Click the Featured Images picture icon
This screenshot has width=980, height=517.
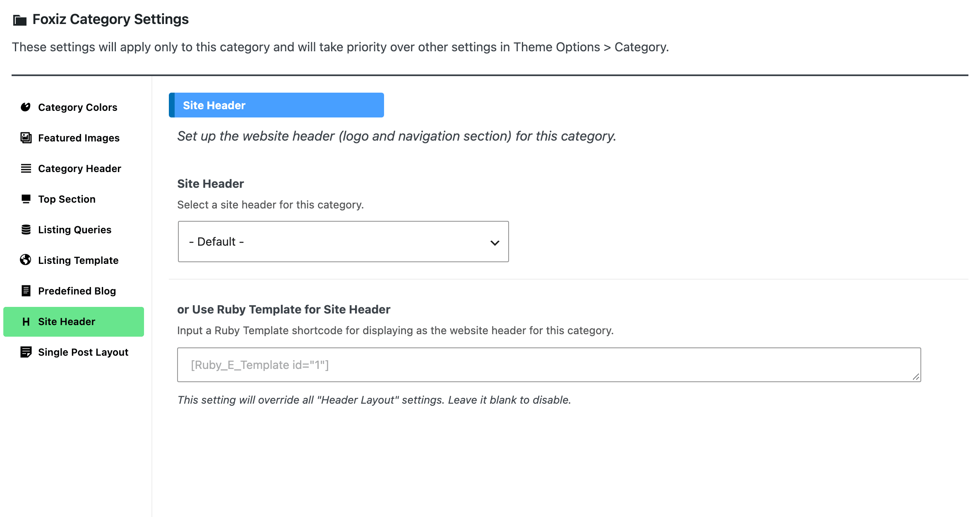(x=26, y=138)
